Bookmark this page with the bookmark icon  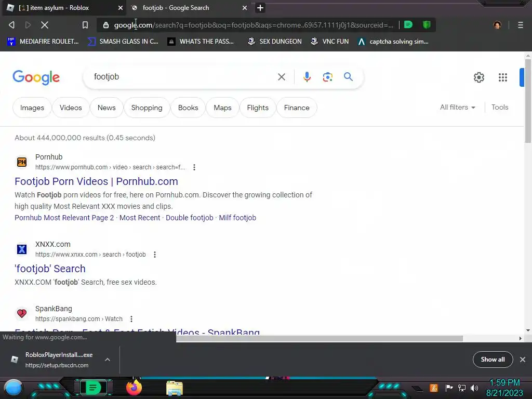click(85, 25)
